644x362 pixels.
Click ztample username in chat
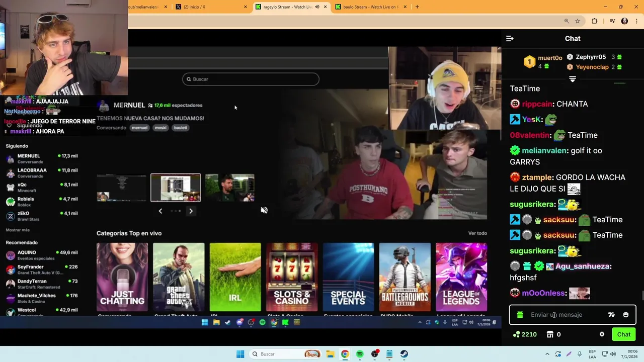pyautogui.click(x=537, y=177)
